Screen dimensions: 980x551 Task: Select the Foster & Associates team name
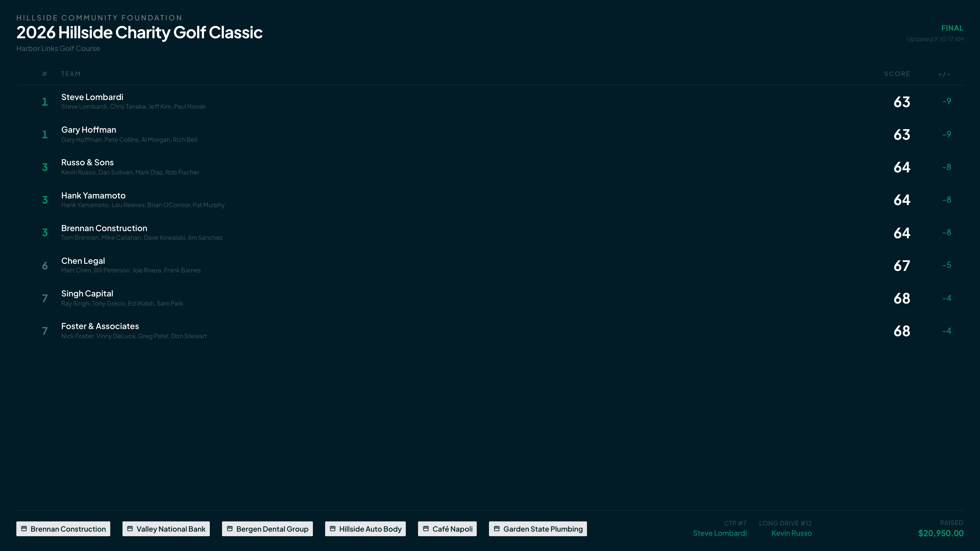[x=100, y=326]
